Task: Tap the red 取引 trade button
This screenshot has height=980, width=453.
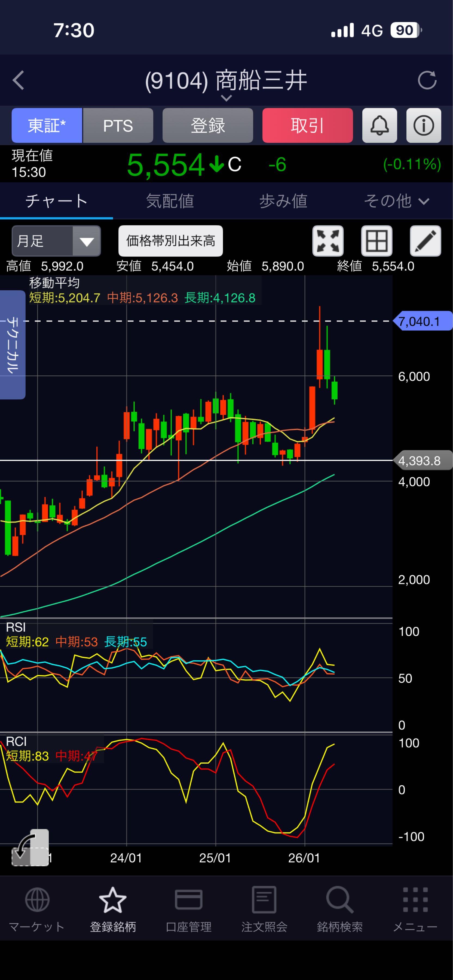Action: tap(308, 125)
